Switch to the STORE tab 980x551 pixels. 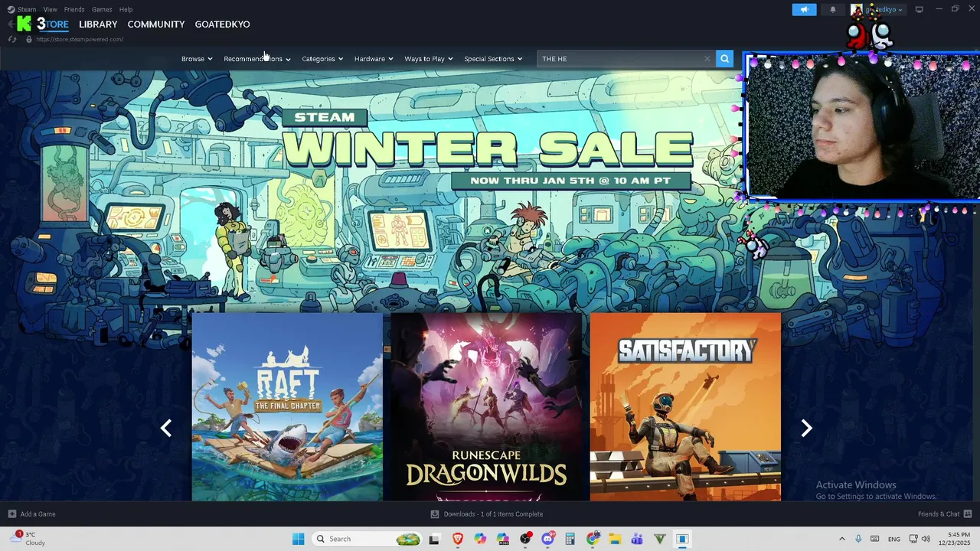(53, 24)
